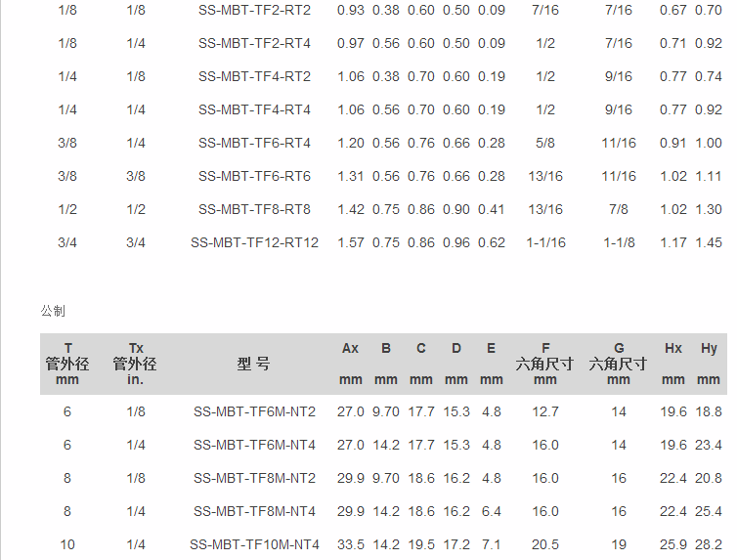The image size is (737, 560).
Task: Click the G 六角尺寸 column header
Action: tap(619, 364)
